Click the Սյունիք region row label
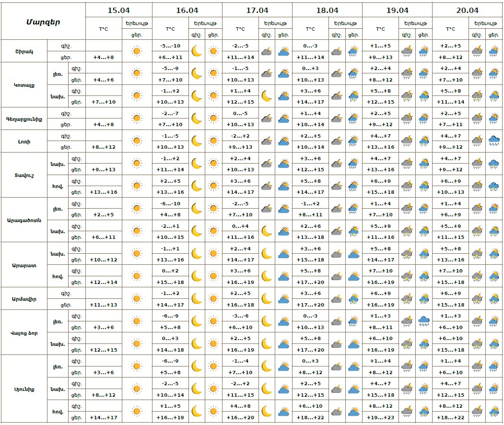504x425 pixels. [24, 389]
